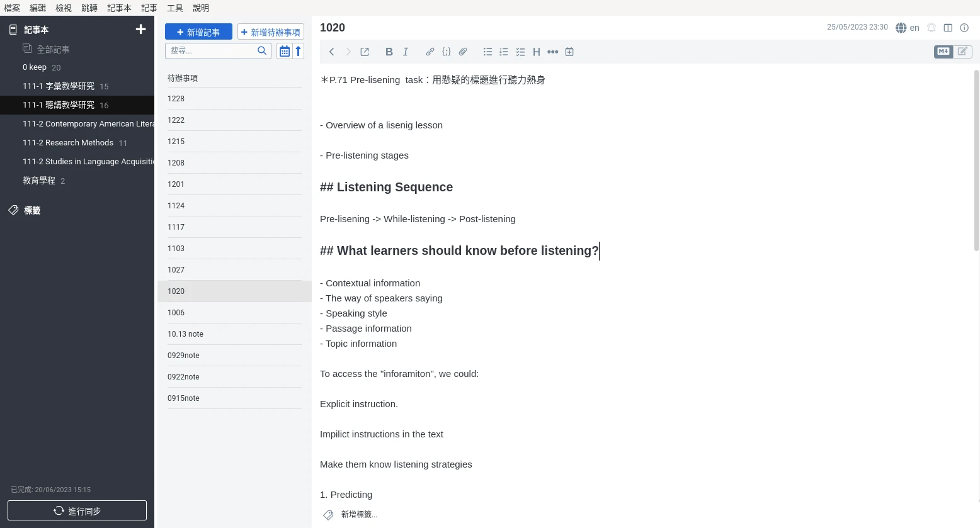This screenshot has height=528, width=980.
Task: Open note properties via the info icon
Action: (x=964, y=28)
